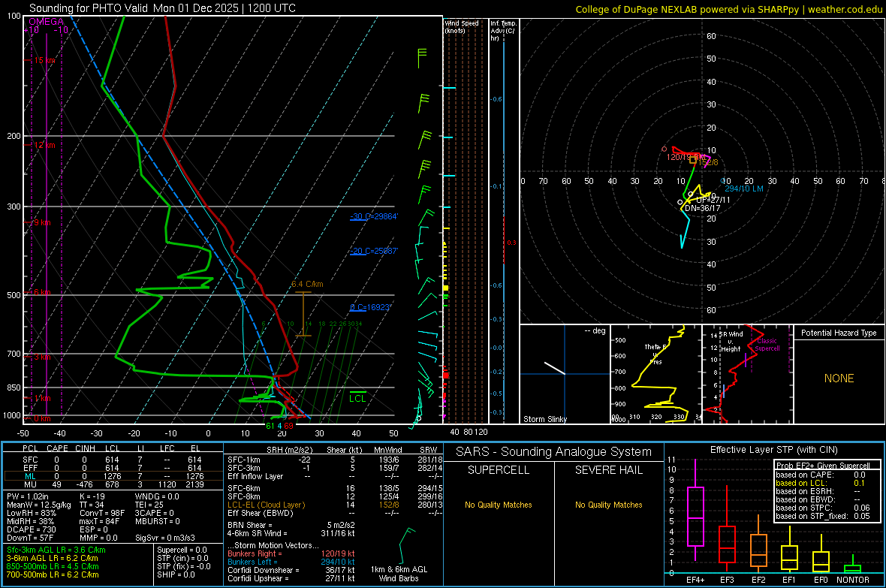This screenshot has height=588, width=886.
Task: Click the 'SHIP = 0.0' value
Action: pos(176,575)
